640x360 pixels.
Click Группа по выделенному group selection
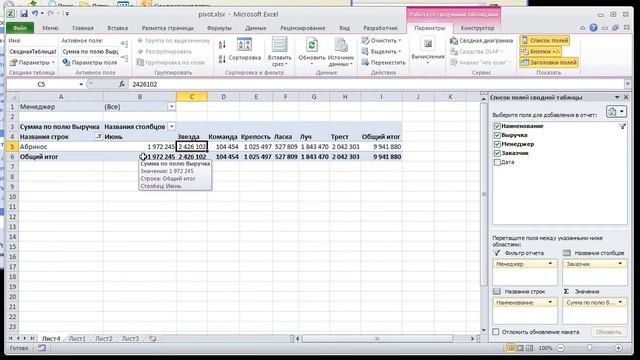point(174,40)
